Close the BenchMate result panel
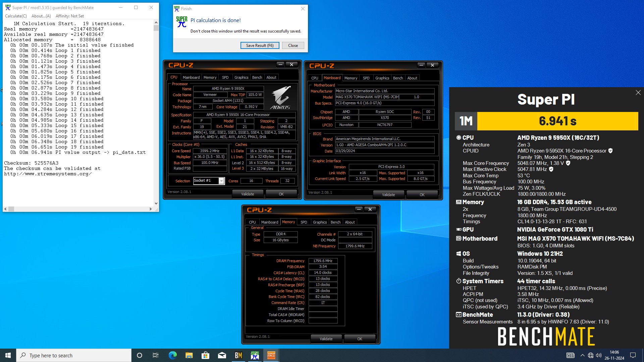 [638, 93]
